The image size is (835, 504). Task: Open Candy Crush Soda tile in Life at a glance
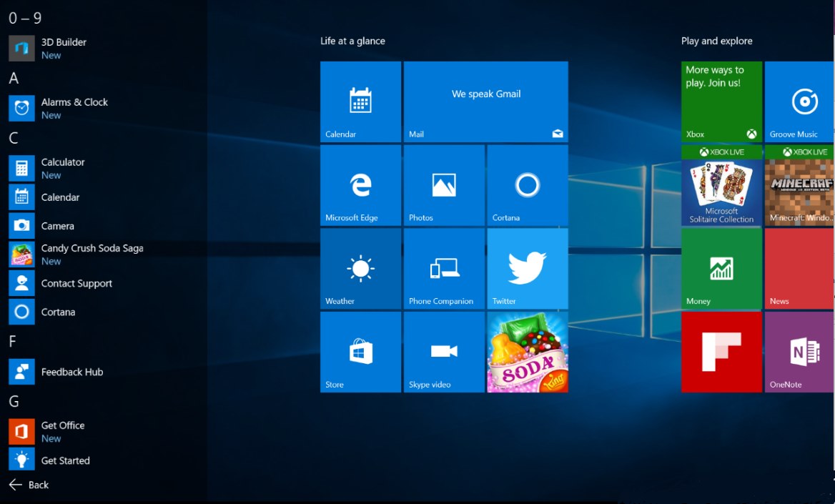[527, 352]
